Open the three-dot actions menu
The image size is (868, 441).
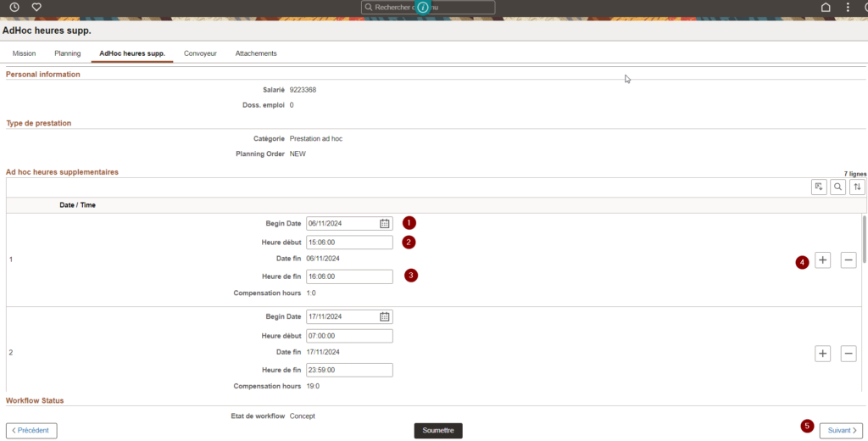[x=848, y=7]
